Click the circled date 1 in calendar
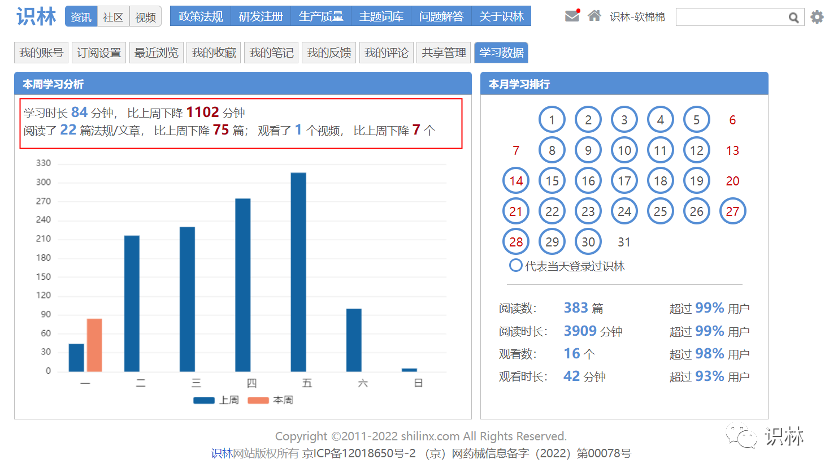Screen dimensions: 830x472 click(552, 120)
